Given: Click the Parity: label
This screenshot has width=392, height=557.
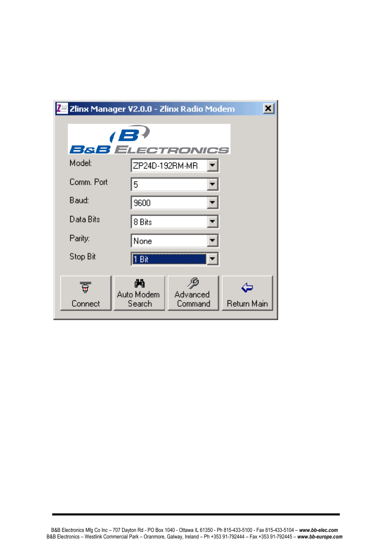Looking at the screenshot, I should click(x=79, y=238).
